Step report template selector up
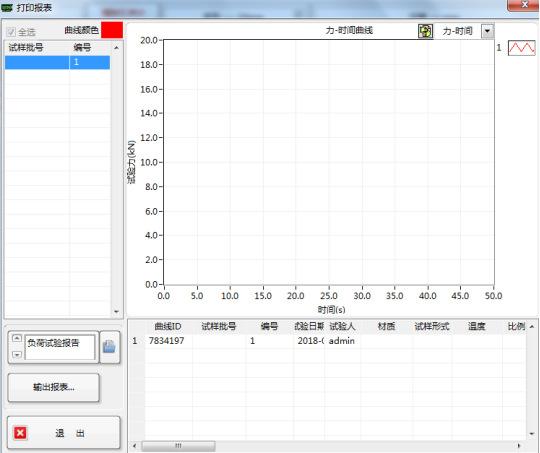 pos(17,338)
